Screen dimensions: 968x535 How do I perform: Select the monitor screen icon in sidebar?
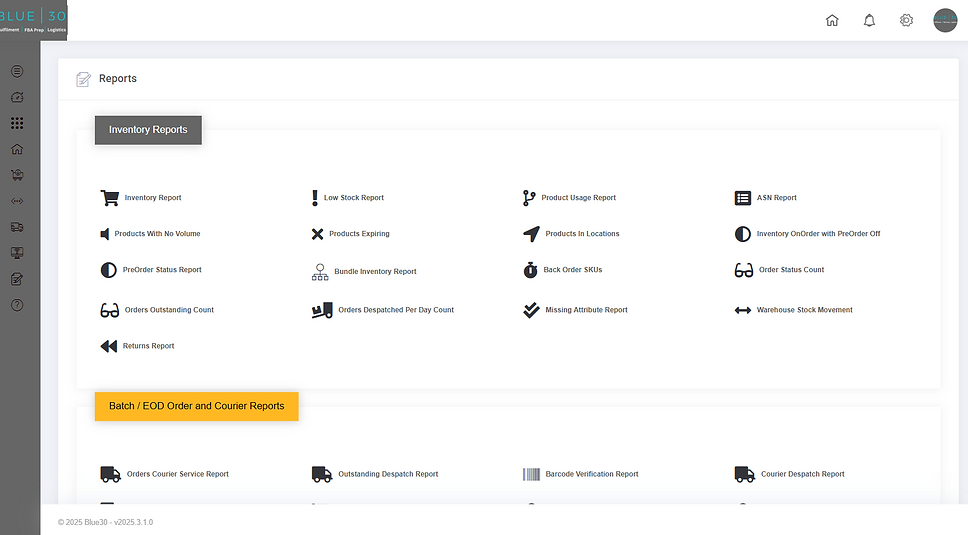pos(17,253)
